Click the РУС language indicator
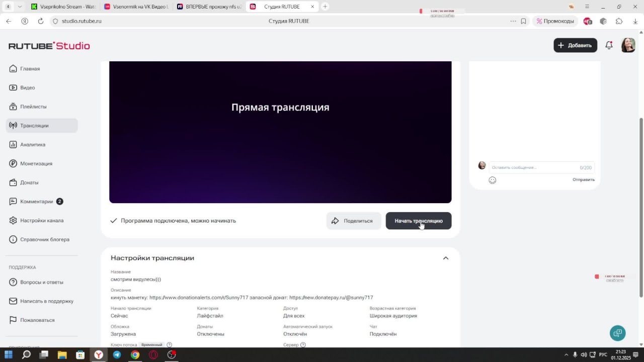Viewport: 644px width, 362px height. 603,354
